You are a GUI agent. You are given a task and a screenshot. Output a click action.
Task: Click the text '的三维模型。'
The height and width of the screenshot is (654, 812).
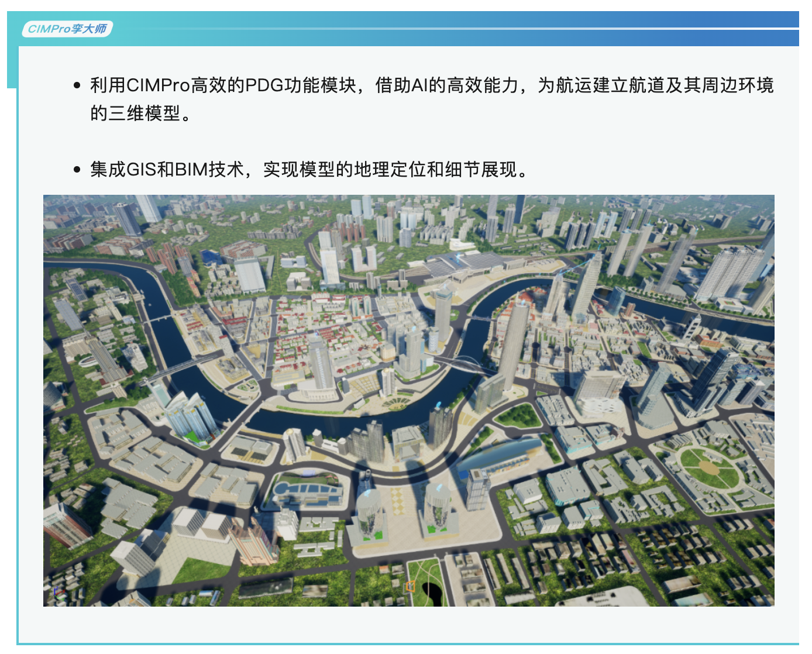(141, 113)
